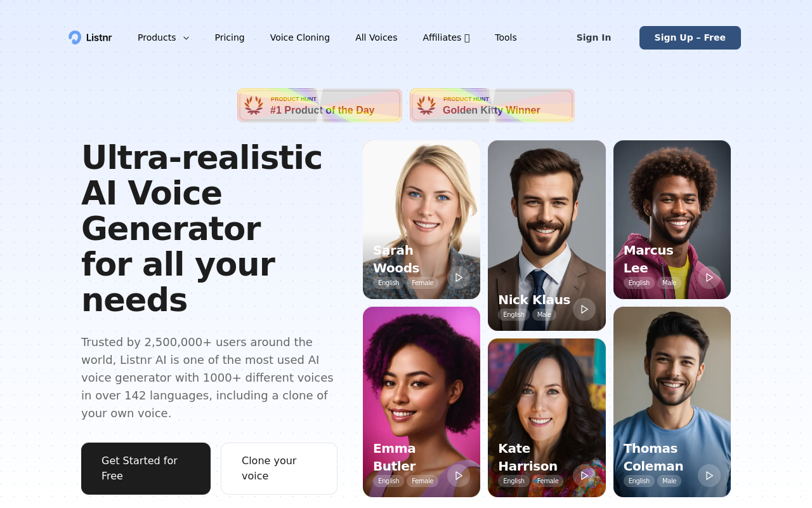The width and height of the screenshot is (812, 508).
Task: Play Nick Klaus voice sample
Action: coord(584,309)
